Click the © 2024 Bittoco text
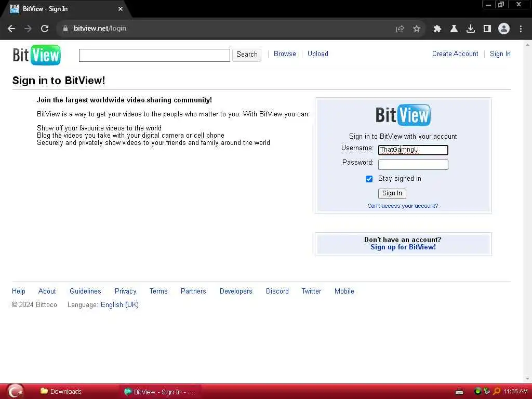532x399 pixels. 34,305
